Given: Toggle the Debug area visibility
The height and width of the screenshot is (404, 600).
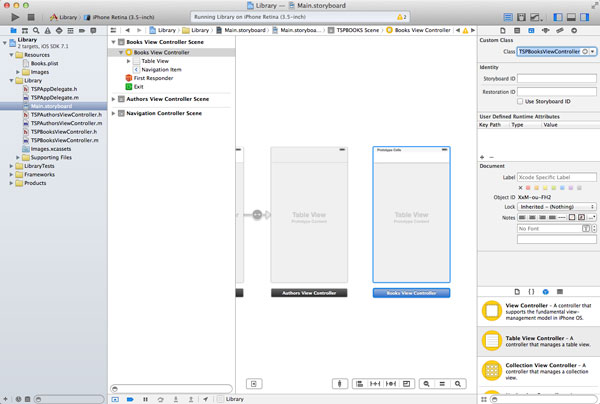Looking at the screenshot, I should pyautogui.click(x=571, y=17).
